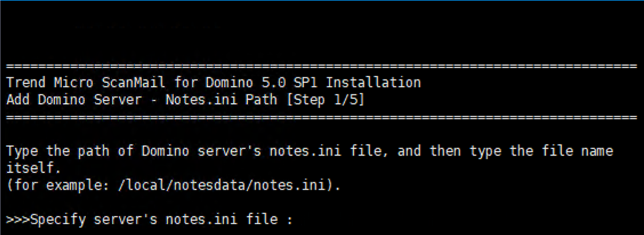The height and width of the screenshot is (235, 644).
Task: Click the word "Installation" in the title line
Action: point(373,83)
